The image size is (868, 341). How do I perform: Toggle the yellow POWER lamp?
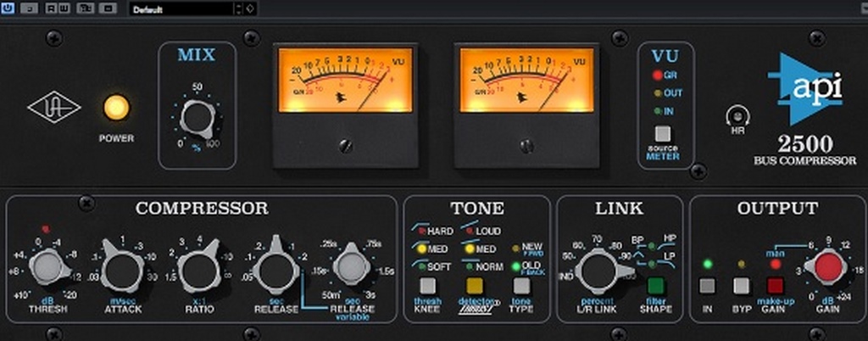pos(116,108)
